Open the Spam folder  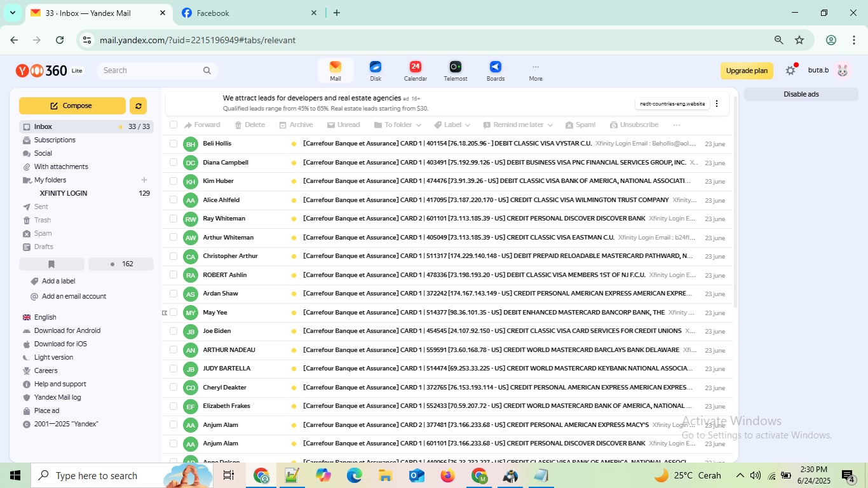pos(43,233)
